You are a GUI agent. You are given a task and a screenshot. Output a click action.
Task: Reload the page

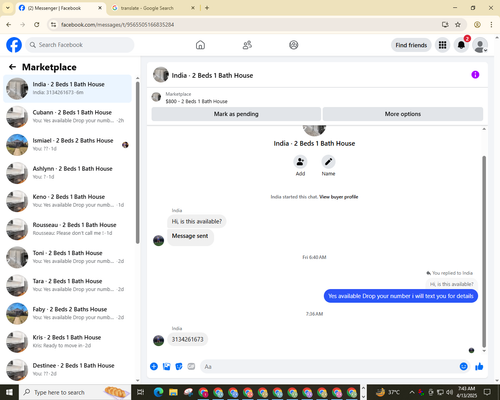pyautogui.click(x=37, y=24)
